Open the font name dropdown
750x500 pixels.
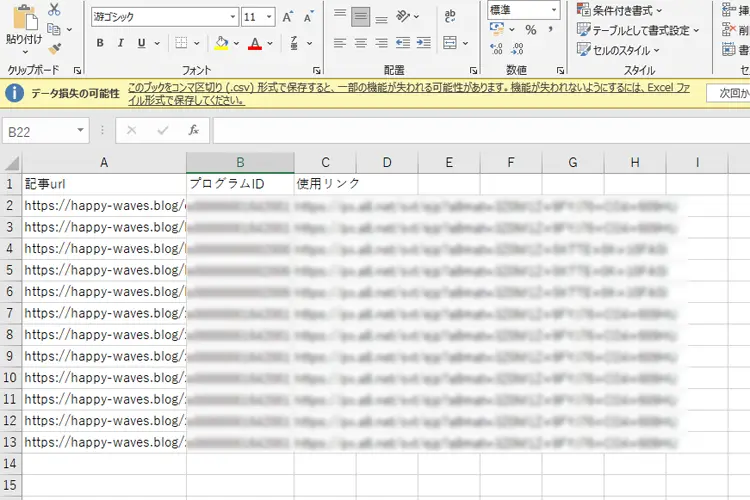coord(232,17)
